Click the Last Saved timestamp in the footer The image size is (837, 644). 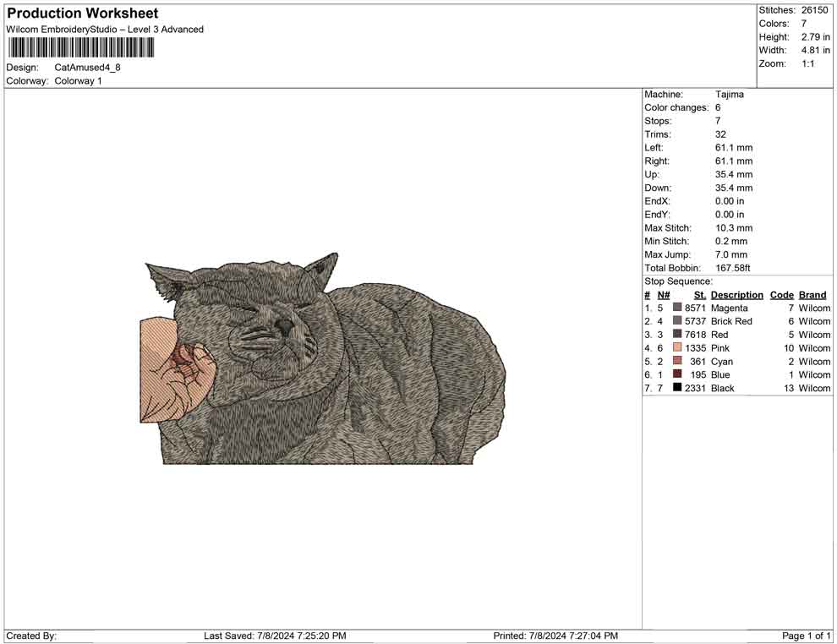pos(275,636)
